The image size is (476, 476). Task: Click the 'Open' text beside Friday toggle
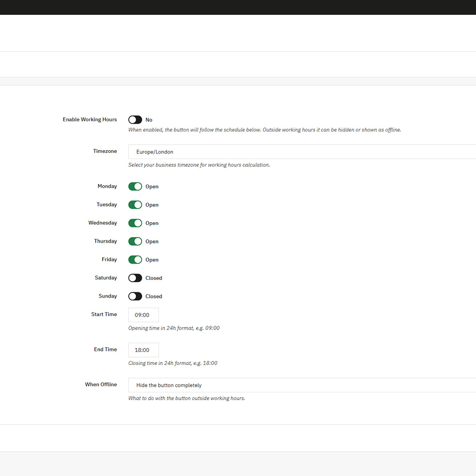[152, 260]
